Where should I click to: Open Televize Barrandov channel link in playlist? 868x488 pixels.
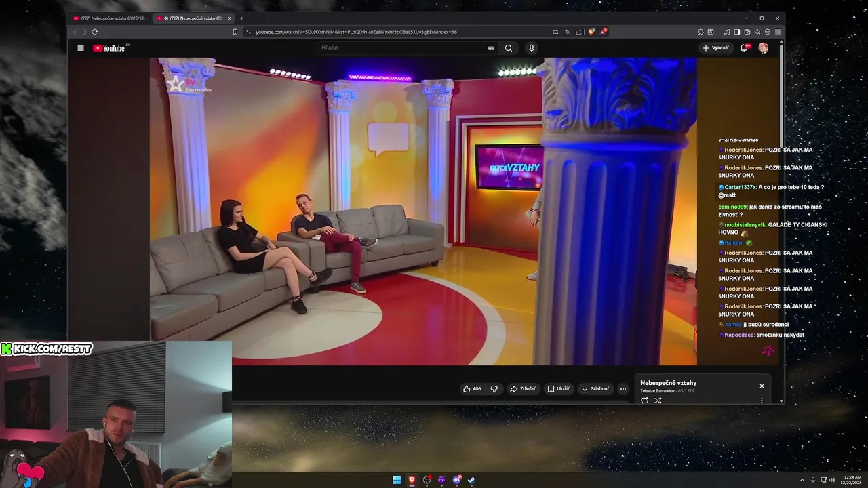(657, 391)
